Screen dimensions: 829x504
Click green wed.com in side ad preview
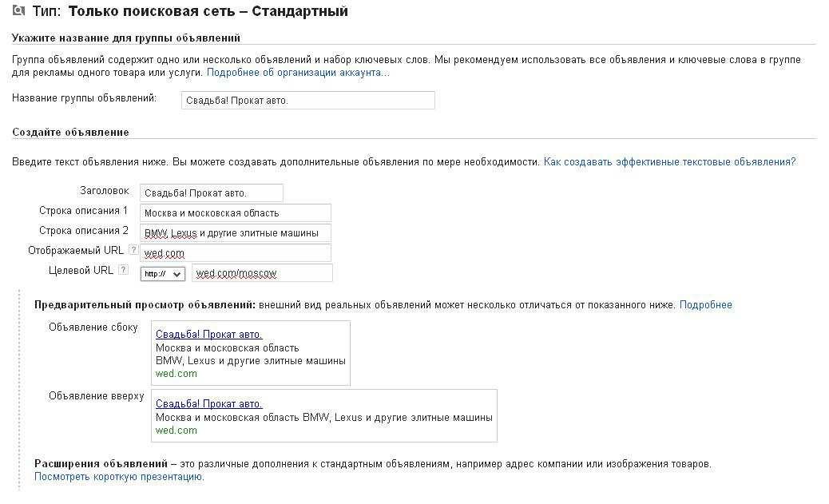click(x=176, y=373)
